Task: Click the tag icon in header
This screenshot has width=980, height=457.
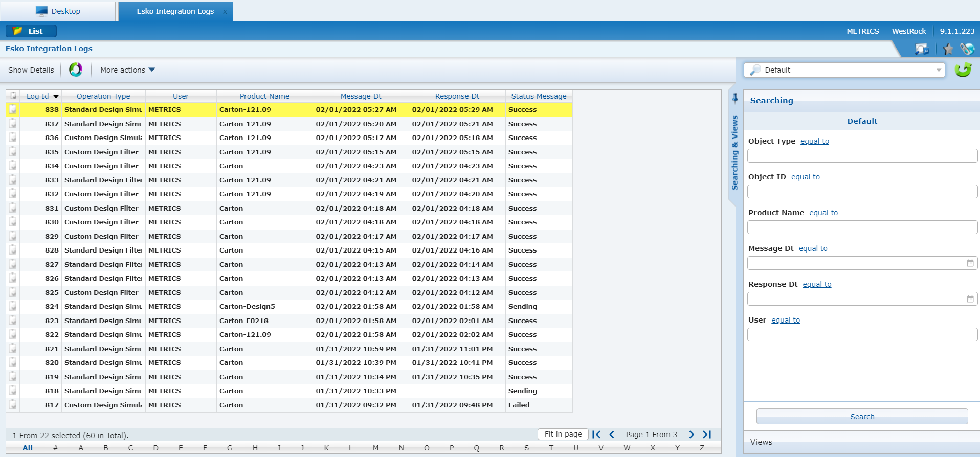Action: 967,49
